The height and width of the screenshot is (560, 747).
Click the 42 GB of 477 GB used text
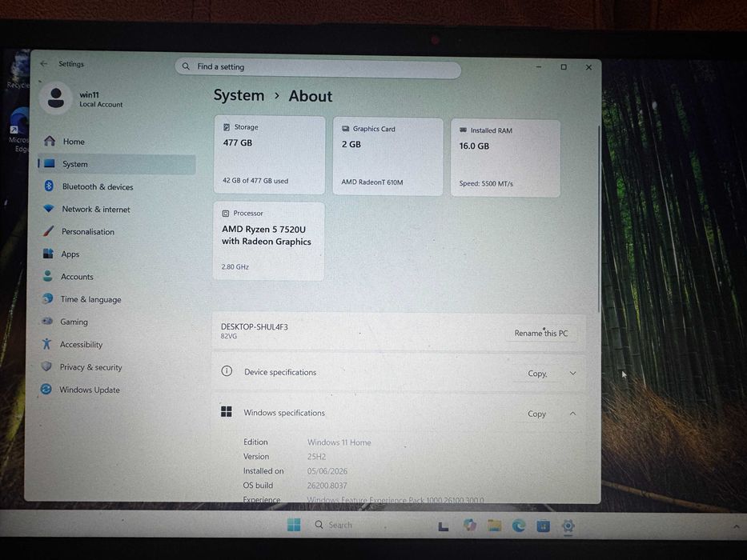[255, 181]
